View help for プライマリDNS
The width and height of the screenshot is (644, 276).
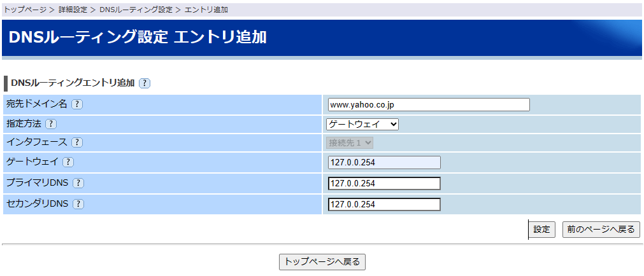(x=78, y=183)
